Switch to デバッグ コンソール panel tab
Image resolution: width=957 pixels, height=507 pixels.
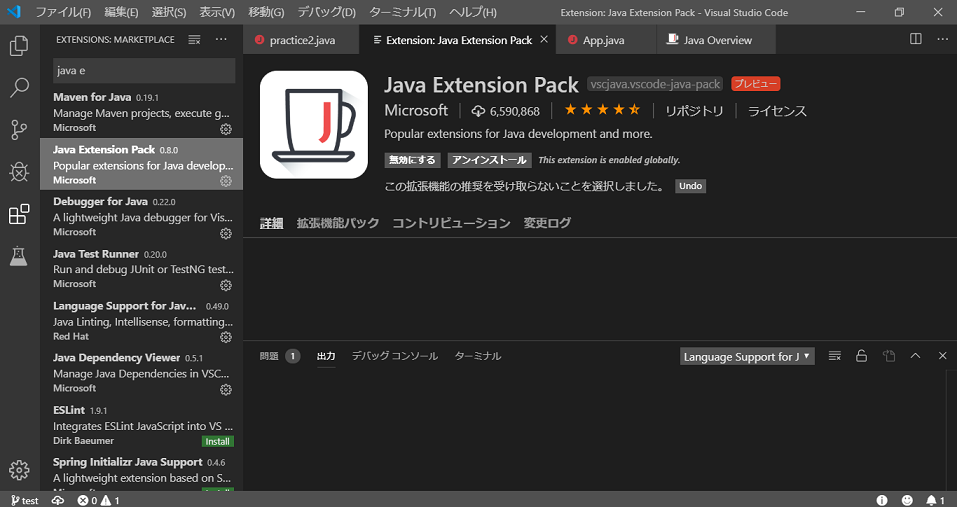tap(394, 356)
